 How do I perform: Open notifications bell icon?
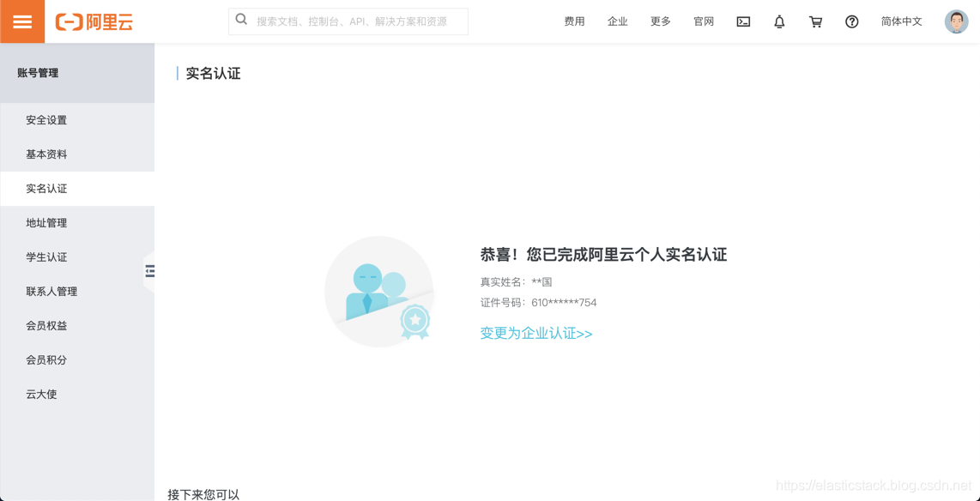click(x=779, y=21)
